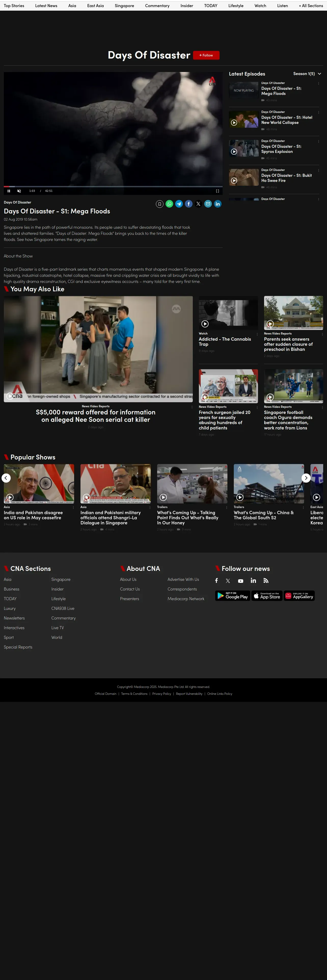The width and height of the screenshot is (327, 980).
Task: Play Addicted - The Cannabis Trap video icon
Action: [205, 324]
